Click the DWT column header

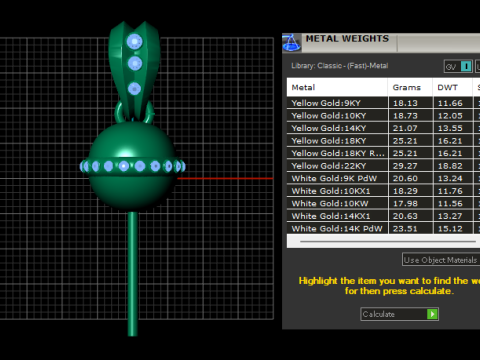(x=453, y=87)
